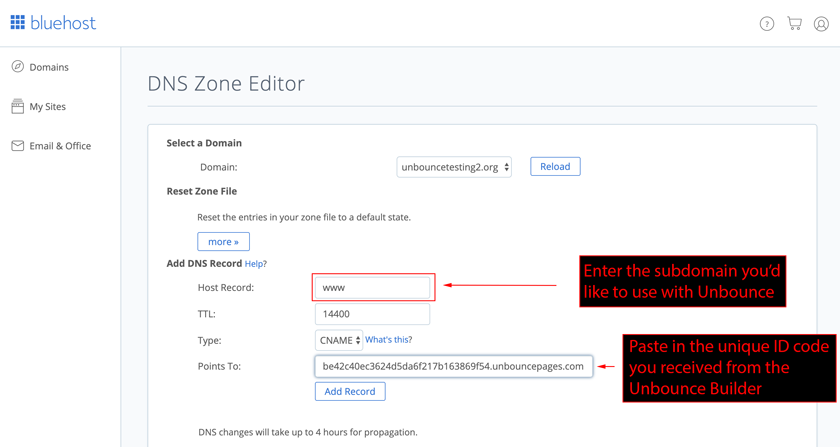Open the What's this? link

coord(388,340)
